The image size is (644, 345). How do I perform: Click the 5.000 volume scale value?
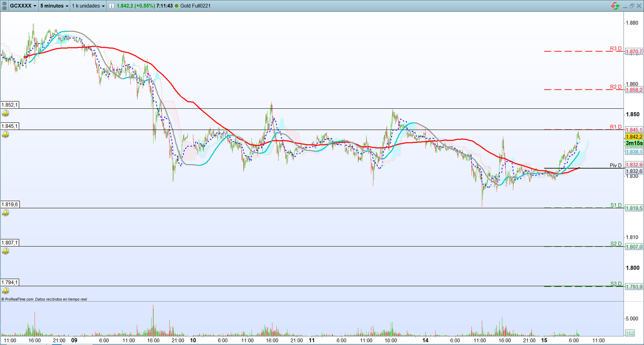[632, 319]
